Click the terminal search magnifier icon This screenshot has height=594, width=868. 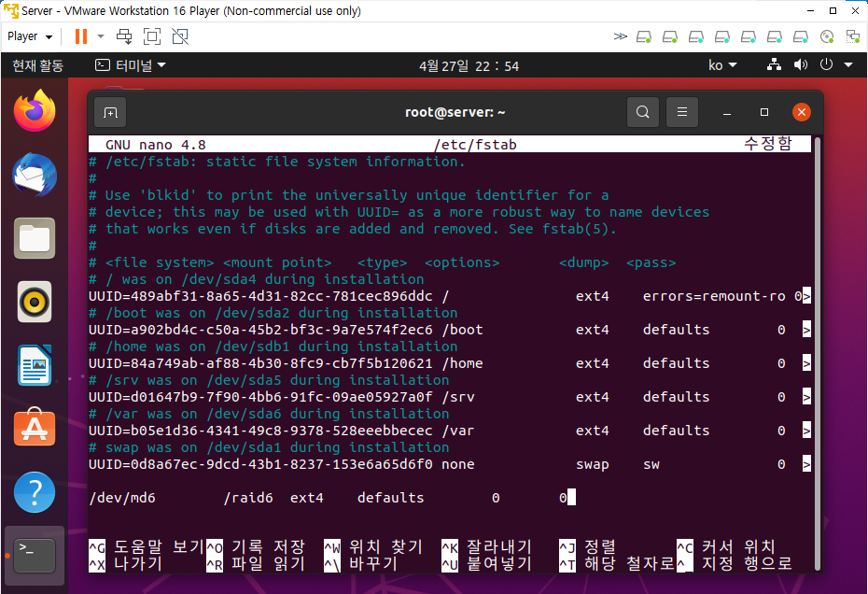coord(643,112)
